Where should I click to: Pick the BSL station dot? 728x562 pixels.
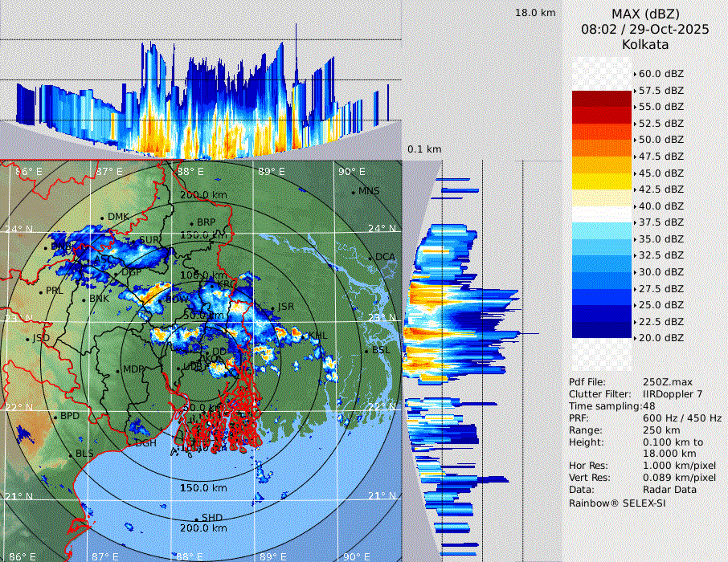[366, 351]
